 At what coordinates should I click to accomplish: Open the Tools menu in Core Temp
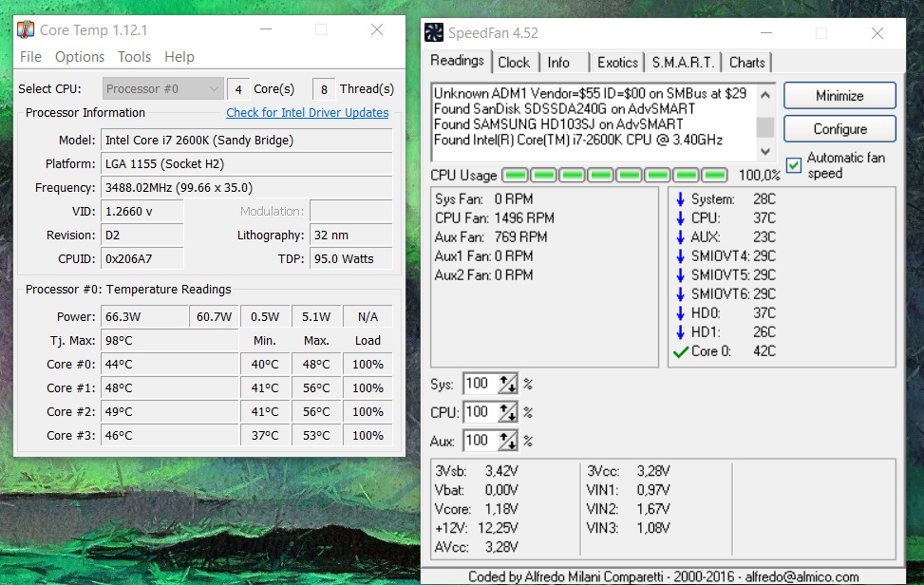(x=134, y=57)
